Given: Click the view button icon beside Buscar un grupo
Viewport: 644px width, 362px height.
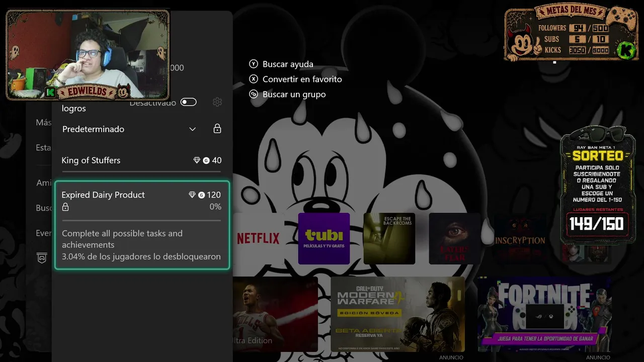Looking at the screenshot, I should [254, 94].
